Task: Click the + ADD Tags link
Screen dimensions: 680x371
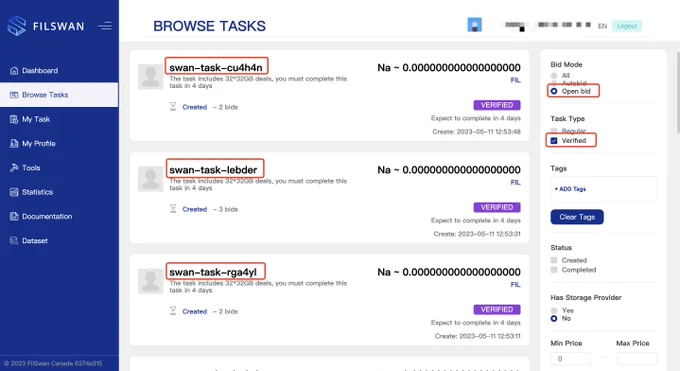Action: (570, 189)
